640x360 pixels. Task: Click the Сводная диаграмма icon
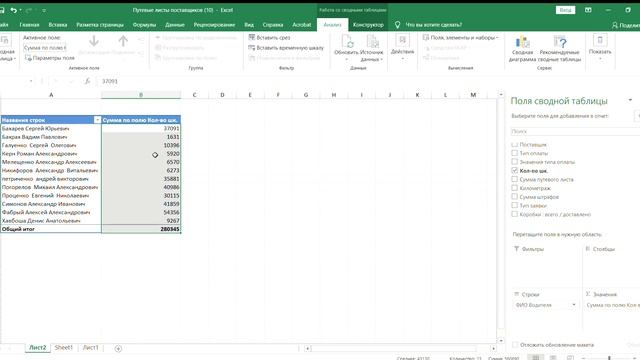click(x=522, y=42)
